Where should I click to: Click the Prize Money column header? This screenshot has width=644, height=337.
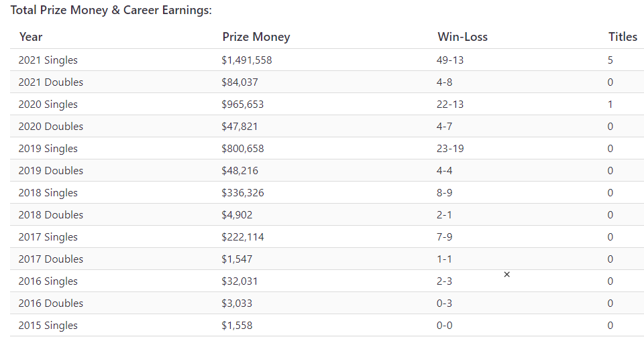[x=256, y=37]
